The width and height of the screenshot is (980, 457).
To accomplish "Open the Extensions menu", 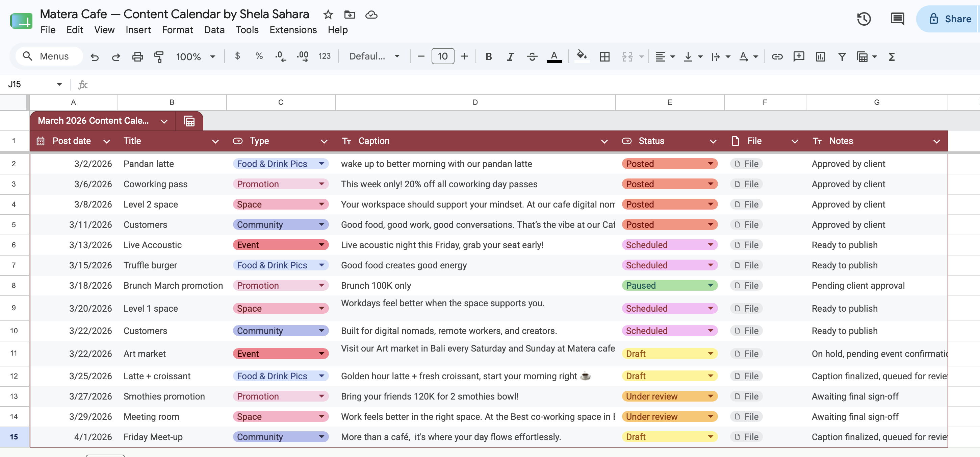I will 293,30.
